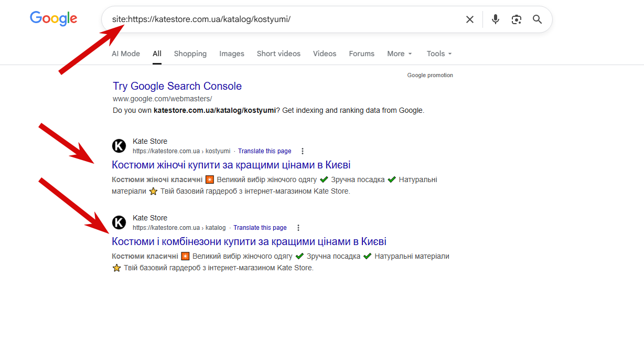Open Try Google Search Console link
Screen dimensions: 644x339
[x=177, y=86]
